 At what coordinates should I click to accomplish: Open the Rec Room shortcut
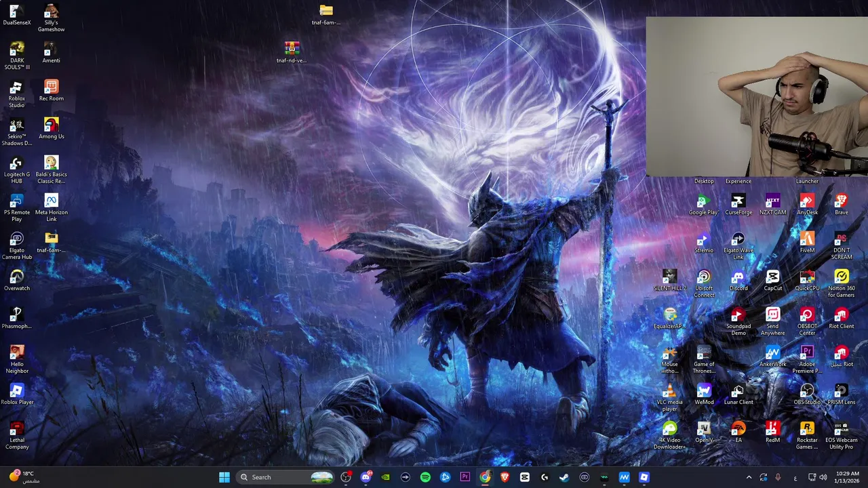click(51, 91)
